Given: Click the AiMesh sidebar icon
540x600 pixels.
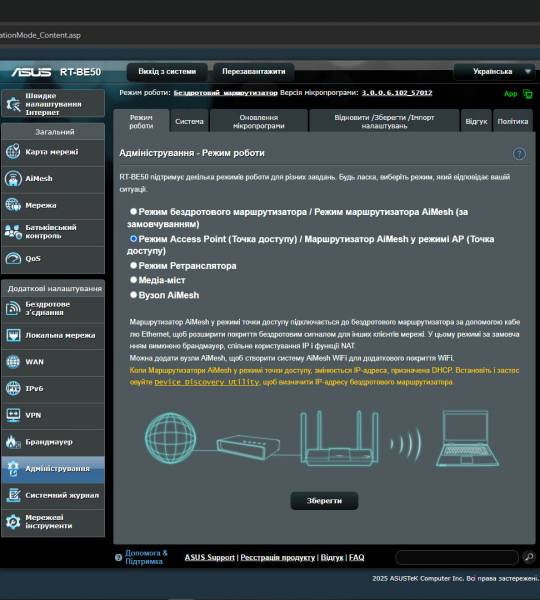Looking at the screenshot, I should (x=13, y=178).
